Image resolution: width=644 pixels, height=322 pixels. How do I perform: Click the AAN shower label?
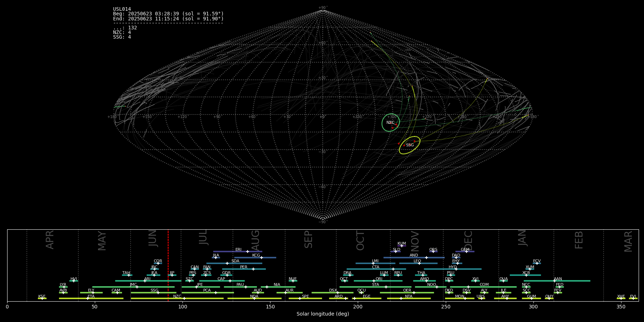click(558, 279)
